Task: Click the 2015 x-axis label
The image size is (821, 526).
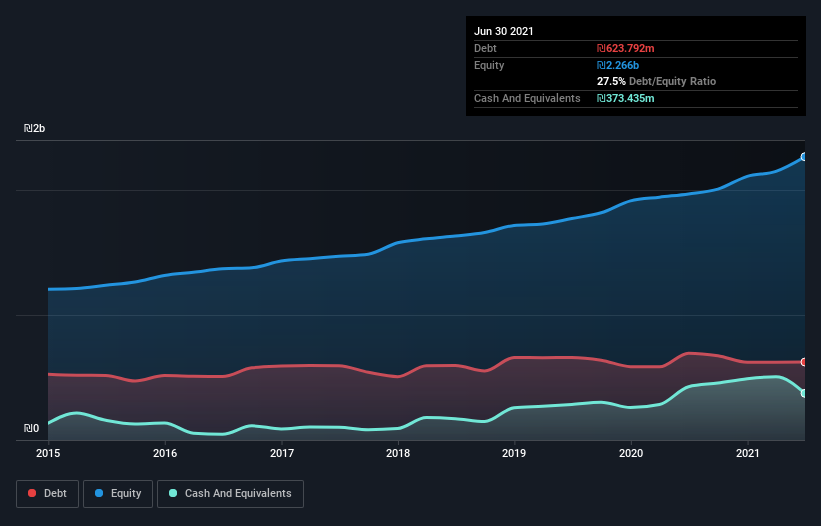Action: [x=48, y=453]
